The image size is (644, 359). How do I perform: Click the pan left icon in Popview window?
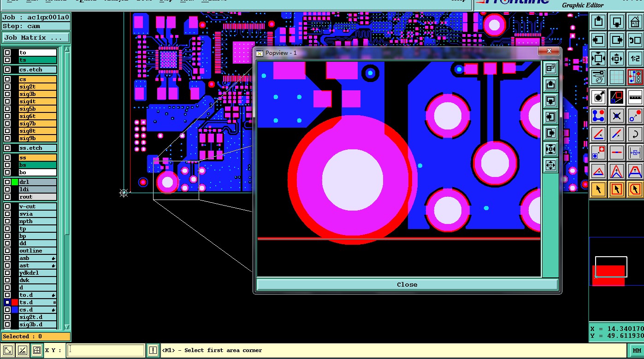tap(550, 117)
